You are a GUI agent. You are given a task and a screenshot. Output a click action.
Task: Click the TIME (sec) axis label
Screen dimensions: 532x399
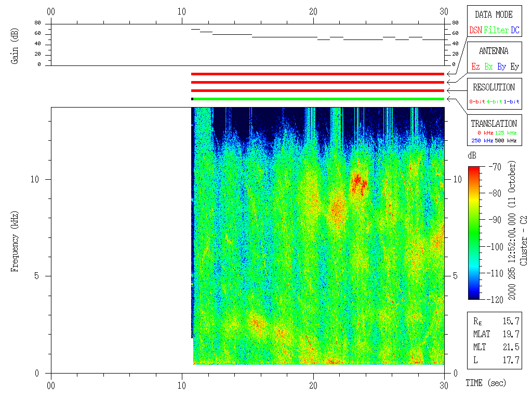click(485, 383)
